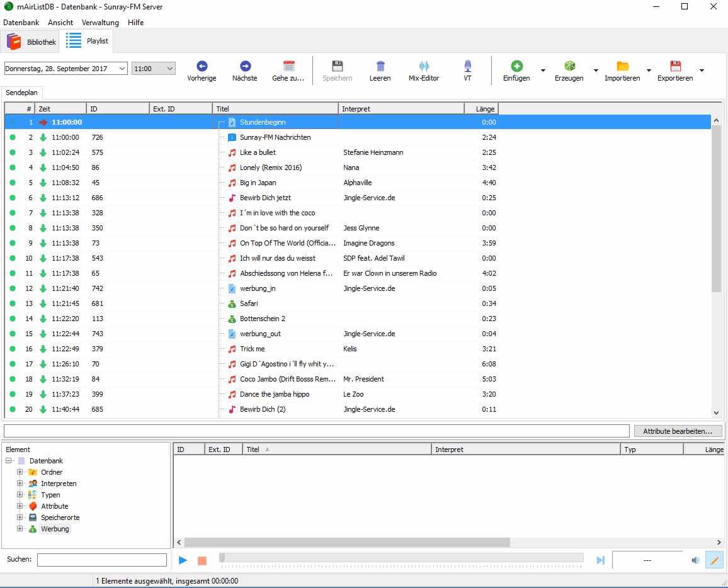The height and width of the screenshot is (588, 728).
Task: Open the Einfügen dropdown arrow
Action: click(543, 70)
